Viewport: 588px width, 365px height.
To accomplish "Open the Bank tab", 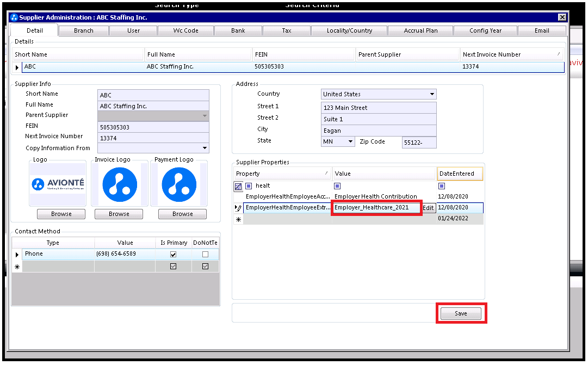I will (x=238, y=31).
